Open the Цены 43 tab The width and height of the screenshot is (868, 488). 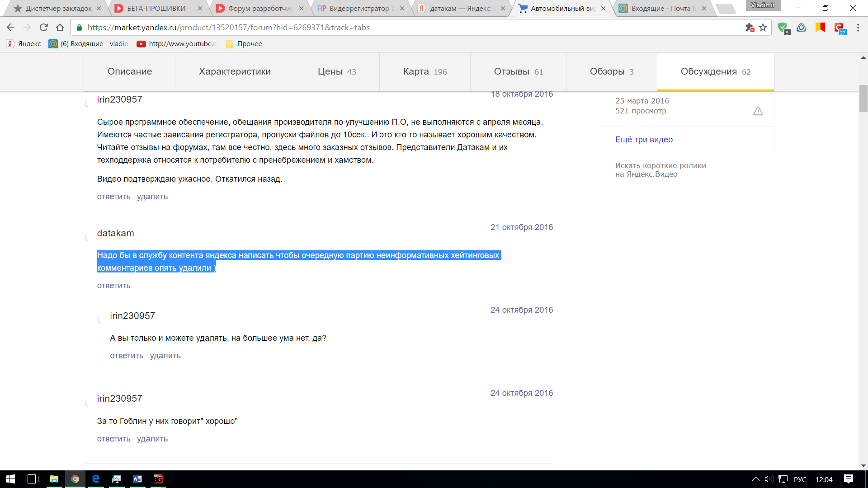pos(337,72)
